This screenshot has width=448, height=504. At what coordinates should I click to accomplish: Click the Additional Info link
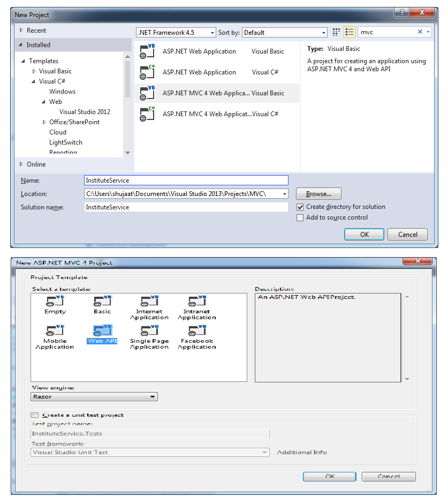[x=302, y=452]
